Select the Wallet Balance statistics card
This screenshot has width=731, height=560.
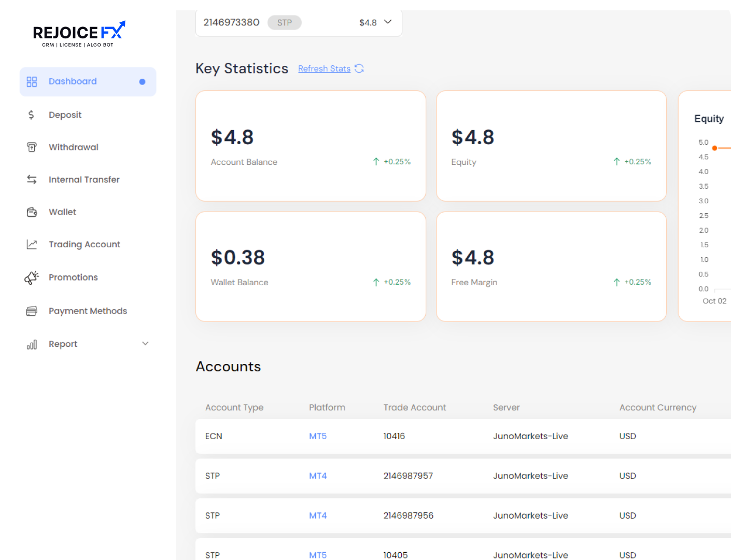click(311, 267)
